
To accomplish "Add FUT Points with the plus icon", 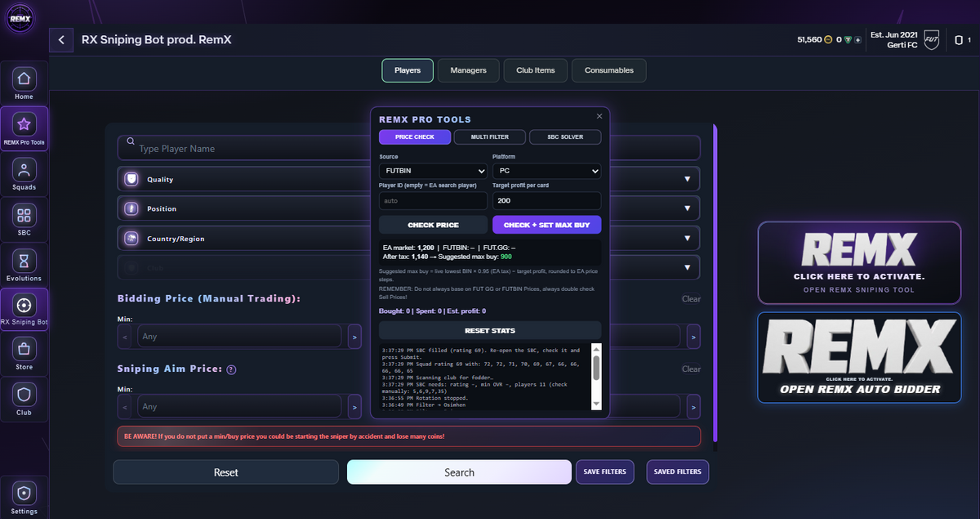I will click(857, 39).
